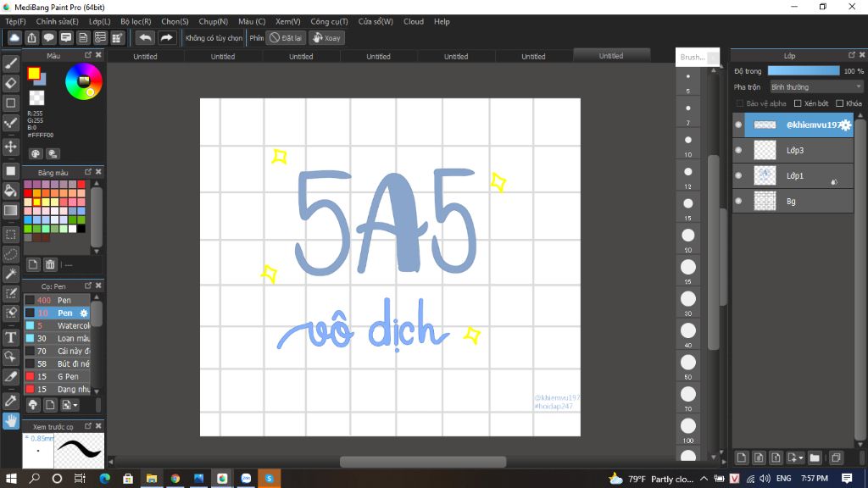The image size is (868, 488).
Task: Select the 400 Pen brush
Action: 57,301
